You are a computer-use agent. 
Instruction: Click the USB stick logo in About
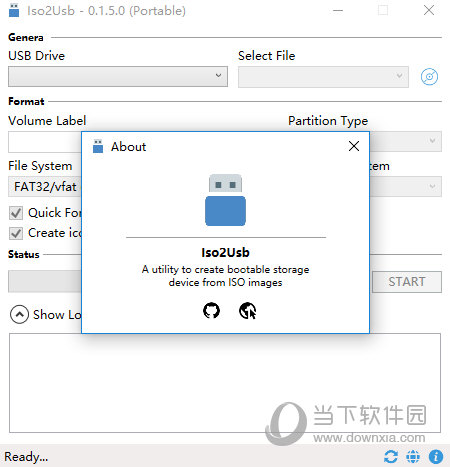(225, 200)
